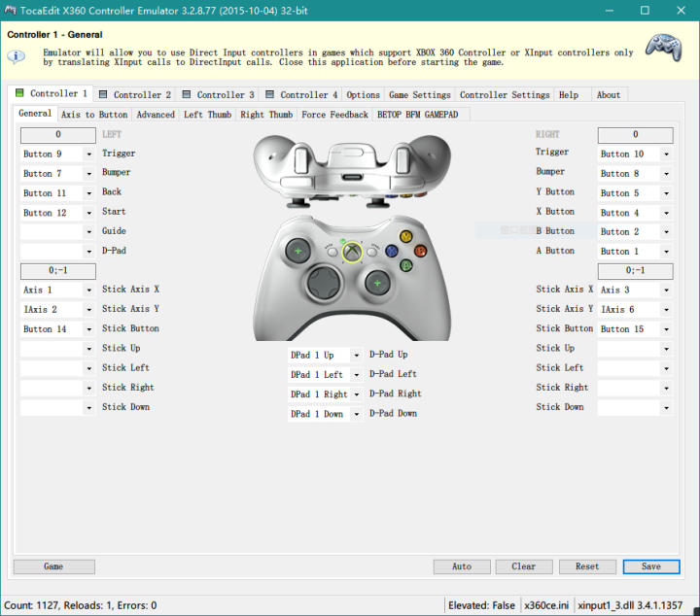Click the Xbox Guide button on controller image
The height and width of the screenshot is (616, 700).
352,252
